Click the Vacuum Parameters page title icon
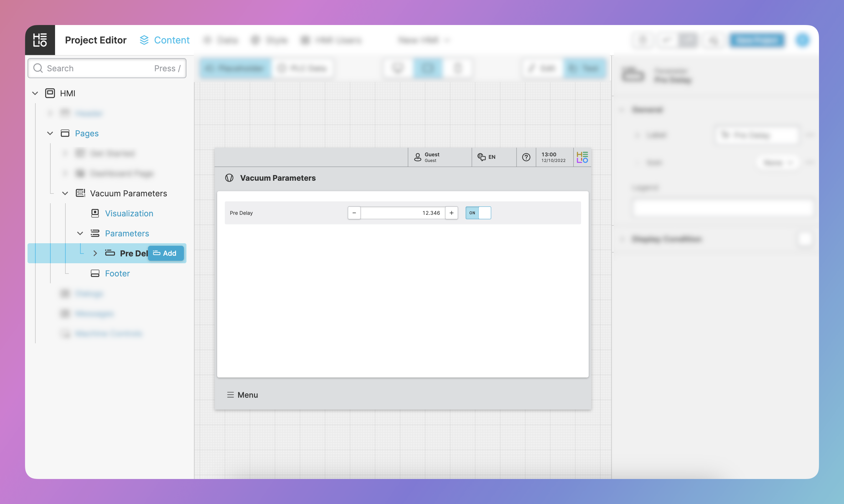This screenshot has height=504, width=844. pyautogui.click(x=229, y=178)
